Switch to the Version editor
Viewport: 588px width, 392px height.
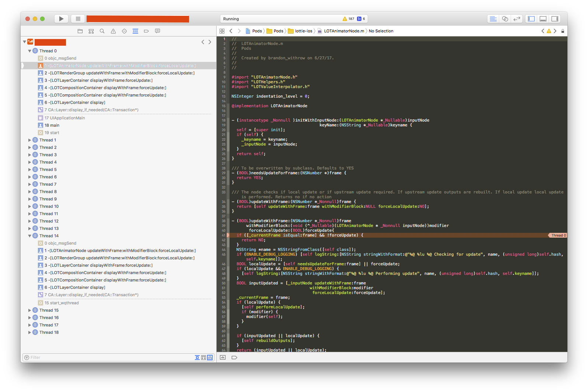517,19
